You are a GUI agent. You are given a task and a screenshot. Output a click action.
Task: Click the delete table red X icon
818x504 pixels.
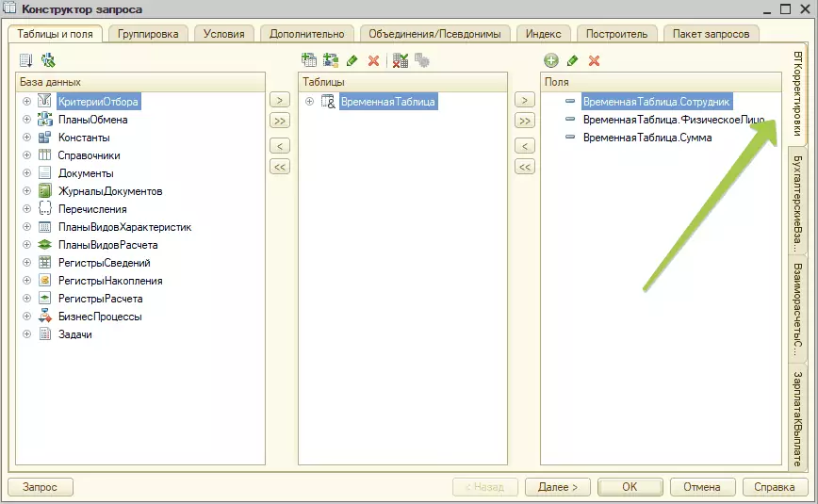[373, 60]
